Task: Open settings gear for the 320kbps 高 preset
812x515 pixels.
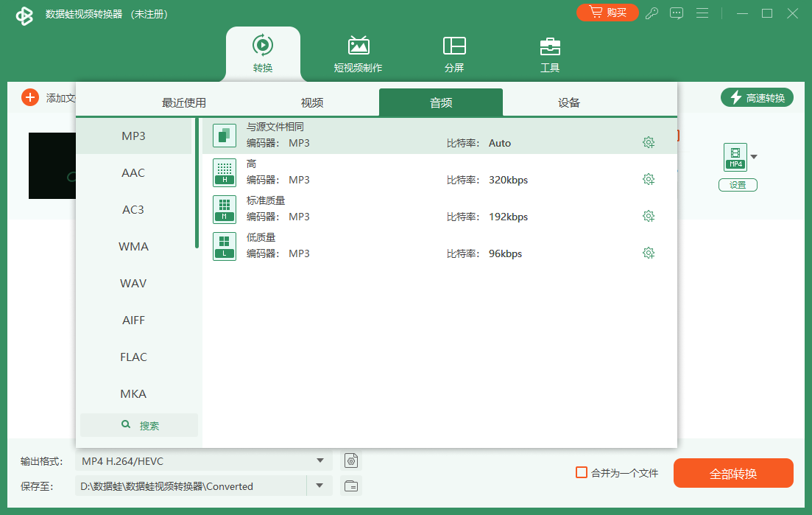Action: pyautogui.click(x=649, y=179)
